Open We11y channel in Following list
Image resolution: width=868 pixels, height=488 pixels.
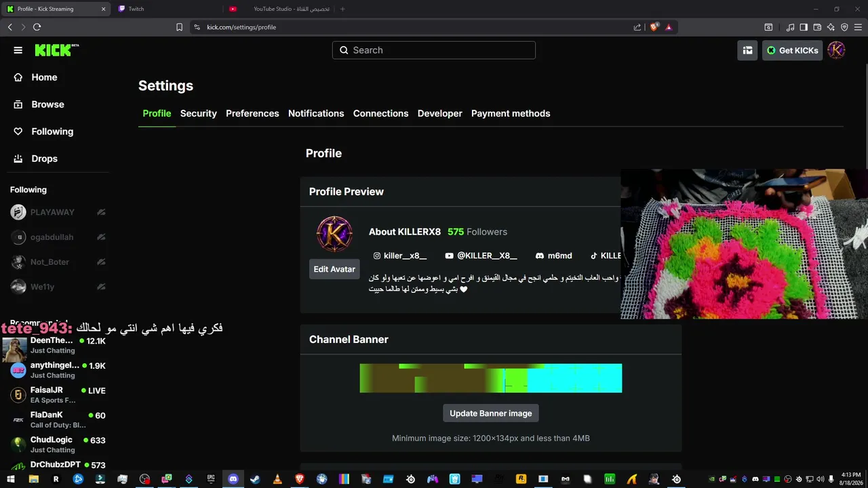coord(58,287)
